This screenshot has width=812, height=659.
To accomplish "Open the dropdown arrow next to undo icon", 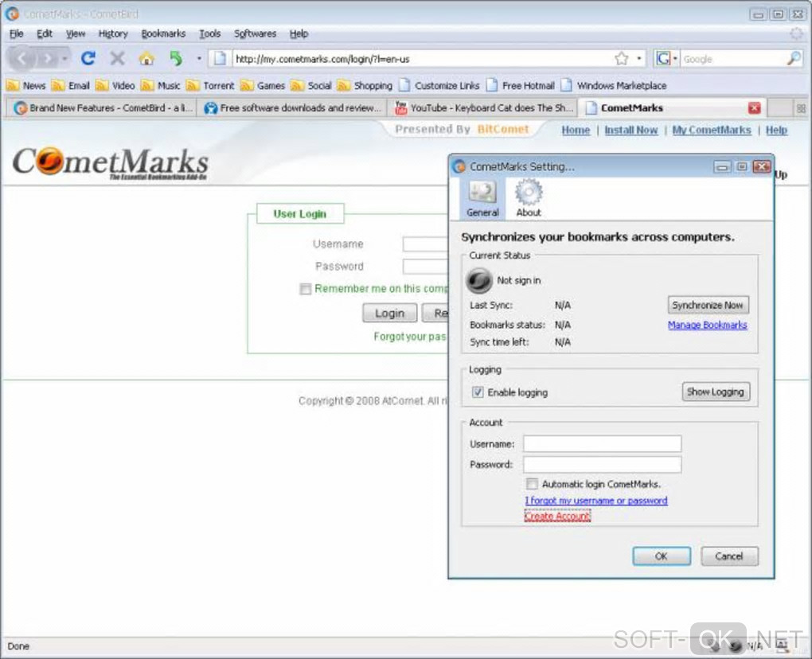I will click(x=199, y=58).
